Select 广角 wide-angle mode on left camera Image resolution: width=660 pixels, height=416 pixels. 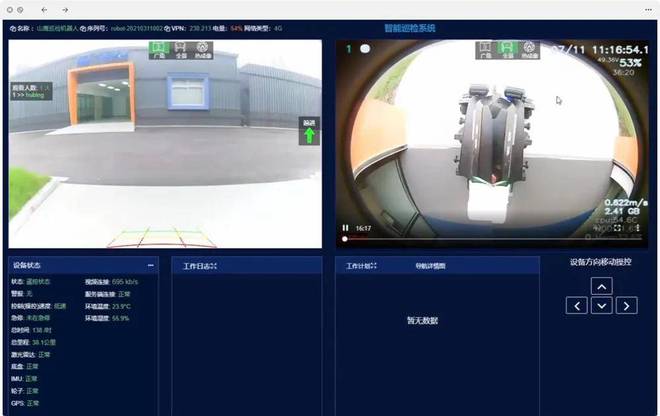pos(159,50)
